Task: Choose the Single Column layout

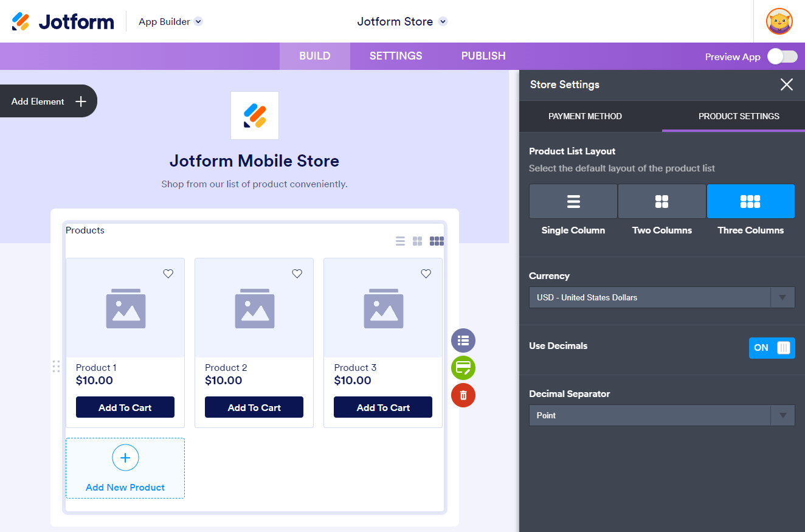Action: tap(573, 201)
